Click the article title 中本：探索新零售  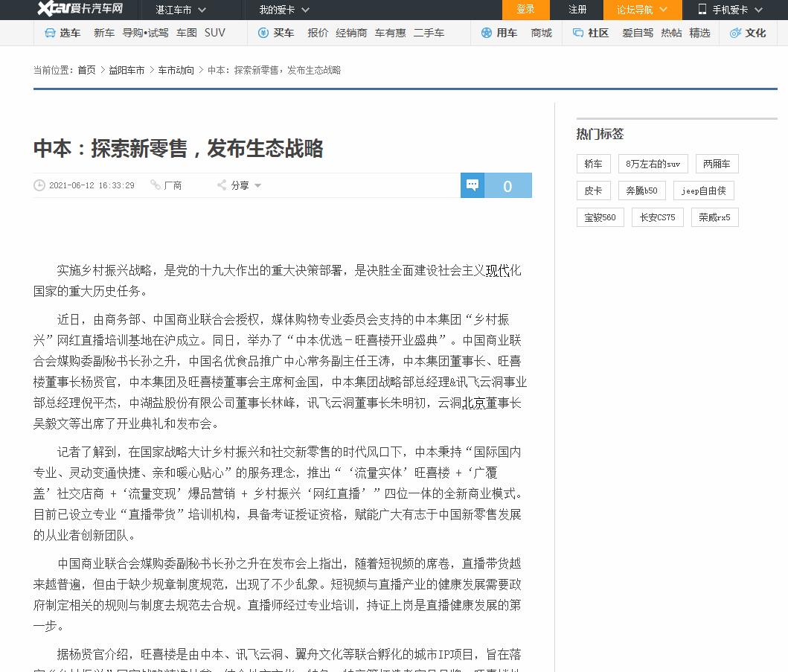(x=179, y=148)
